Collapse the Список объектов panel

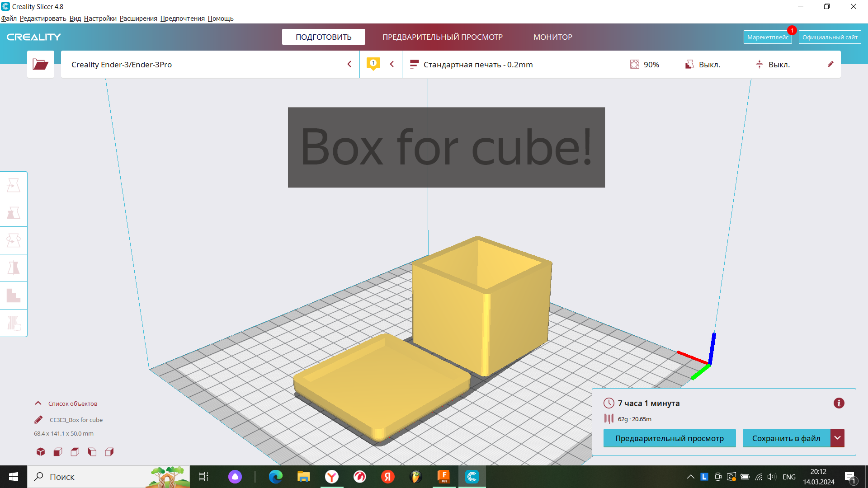[x=38, y=403]
